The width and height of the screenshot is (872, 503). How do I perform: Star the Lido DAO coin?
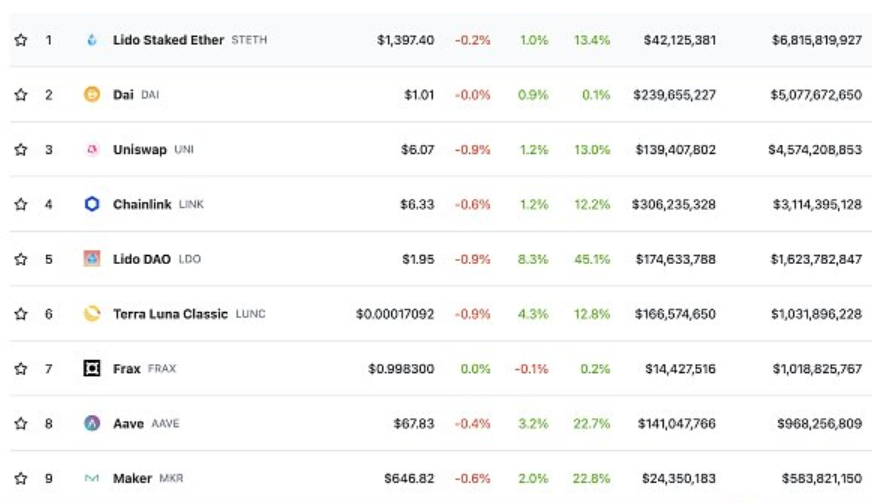tap(21, 259)
